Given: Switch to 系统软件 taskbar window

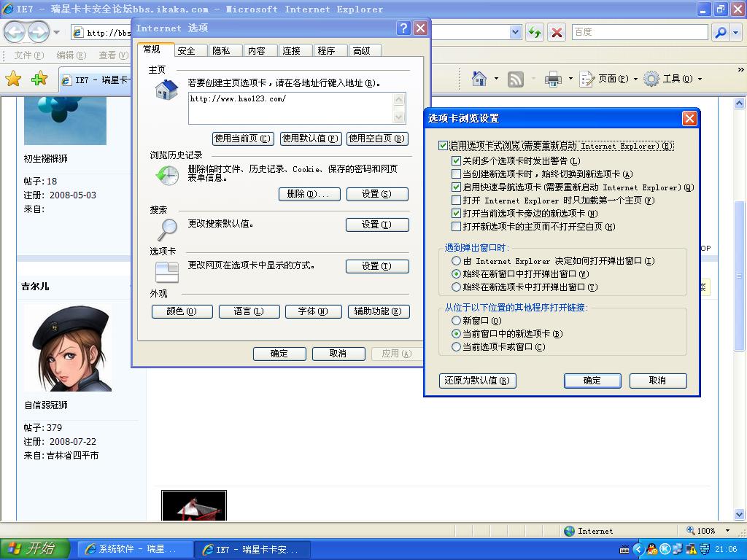Looking at the screenshot, I should pos(135,549).
